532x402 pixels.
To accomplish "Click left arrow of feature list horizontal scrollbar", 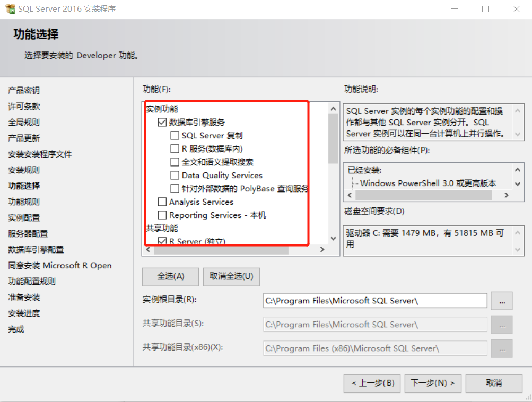I will coord(148,250).
